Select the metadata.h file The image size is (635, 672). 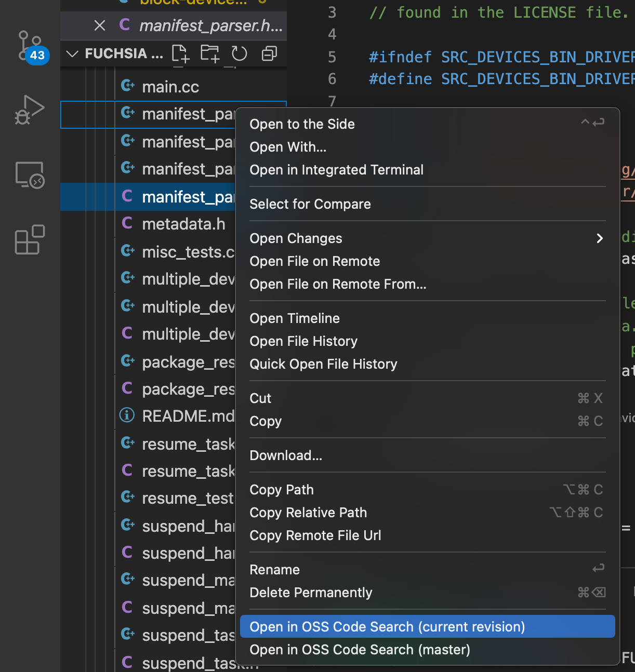[183, 224]
